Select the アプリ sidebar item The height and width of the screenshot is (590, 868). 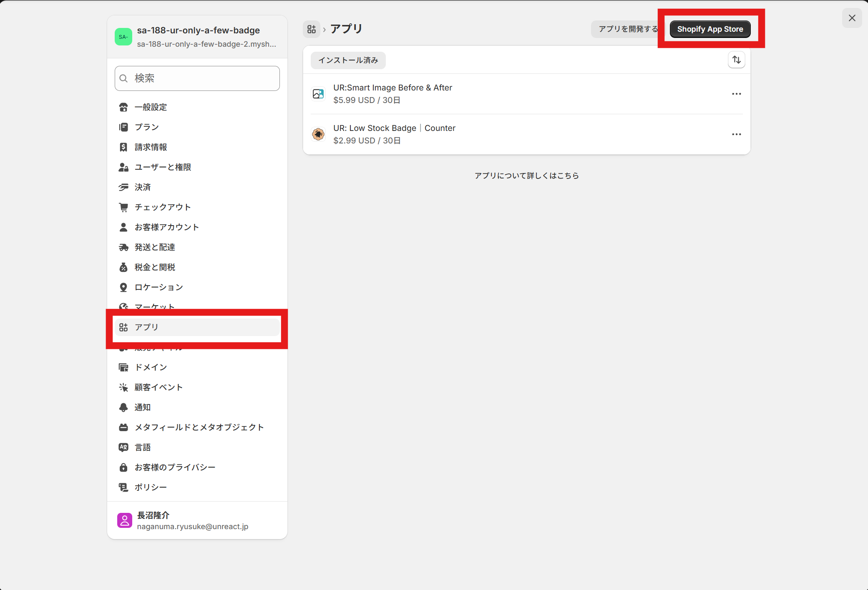pos(197,327)
